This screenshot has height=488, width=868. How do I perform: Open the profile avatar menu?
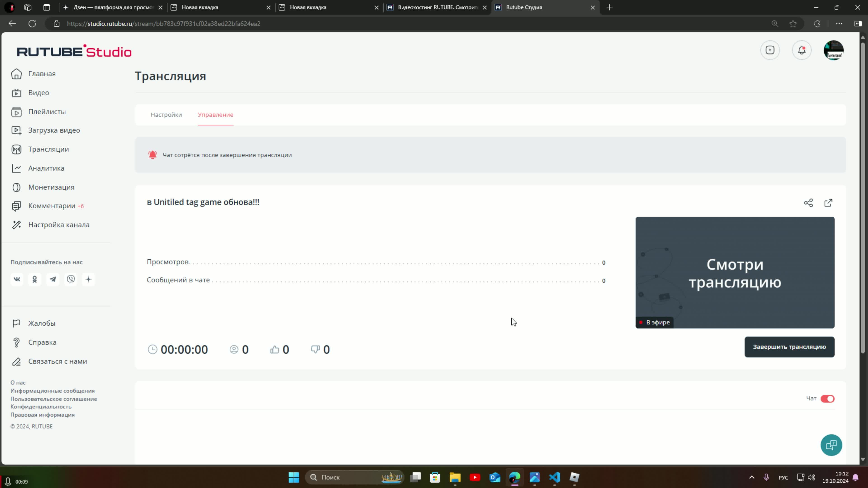click(x=833, y=50)
